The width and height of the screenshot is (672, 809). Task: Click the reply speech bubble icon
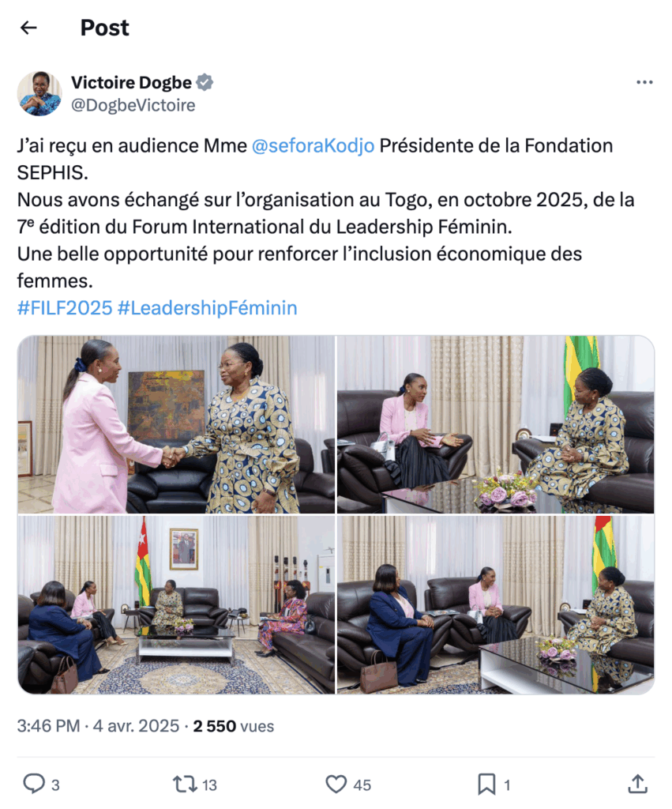tap(34, 784)
